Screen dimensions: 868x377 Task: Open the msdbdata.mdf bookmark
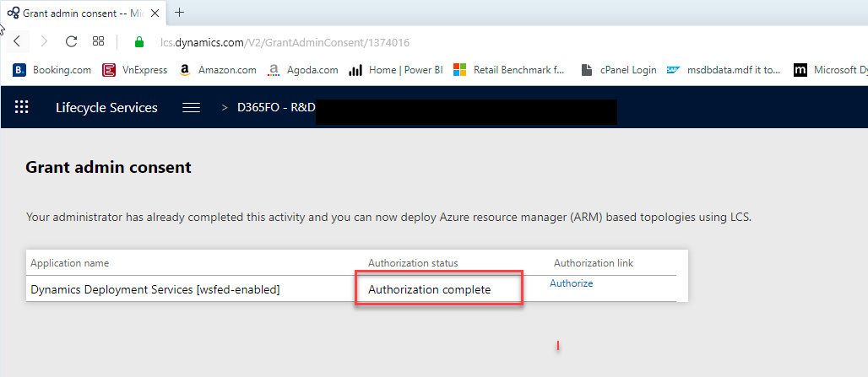724,70
